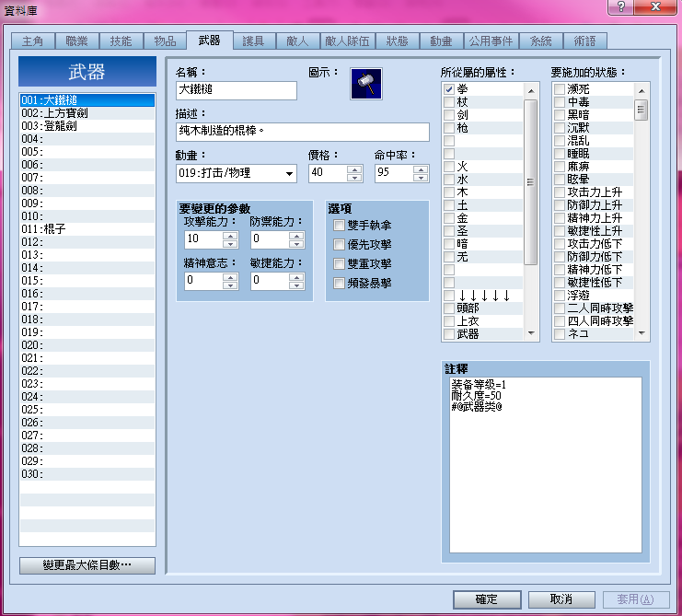Switch to the 敵人 tab
Viewport: 682px width, 616px height.
click(297, 41)
